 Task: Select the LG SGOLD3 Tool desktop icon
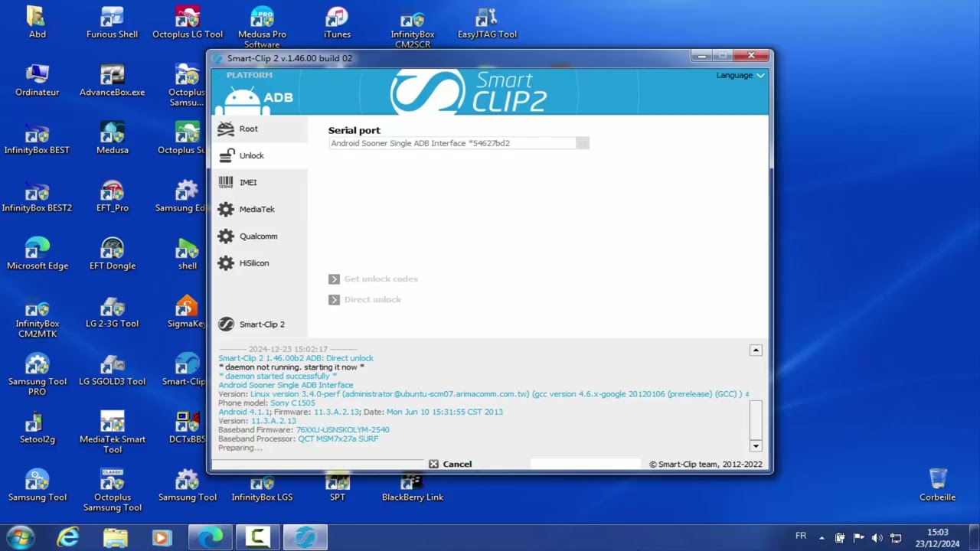click(x=112, y=370)
